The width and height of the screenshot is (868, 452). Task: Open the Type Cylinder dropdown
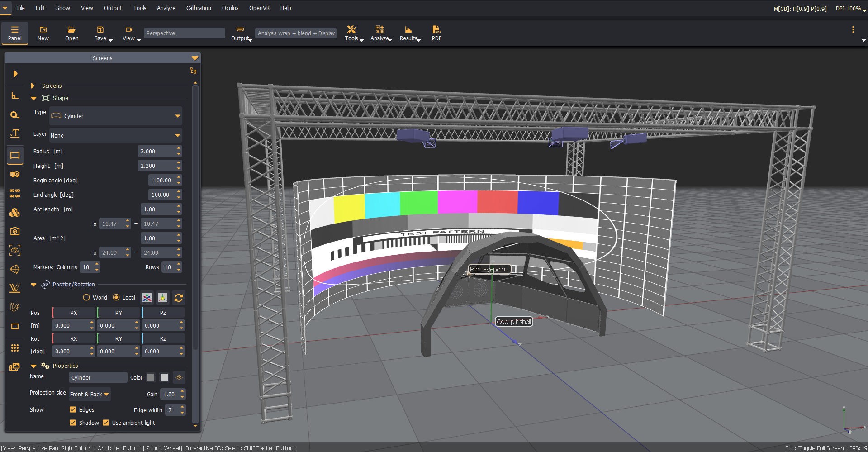click(x=116, y=116)
